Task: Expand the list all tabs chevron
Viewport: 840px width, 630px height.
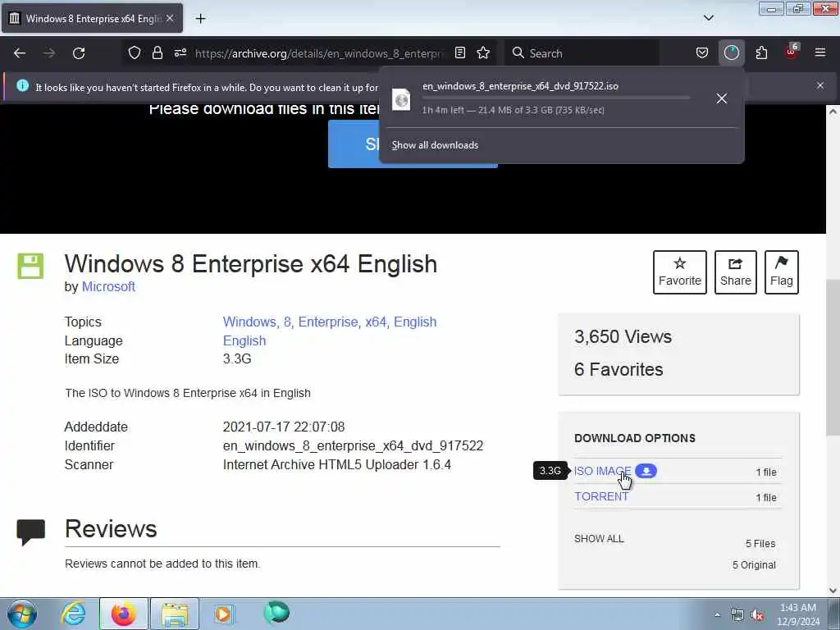Action: tap(708, 18)
